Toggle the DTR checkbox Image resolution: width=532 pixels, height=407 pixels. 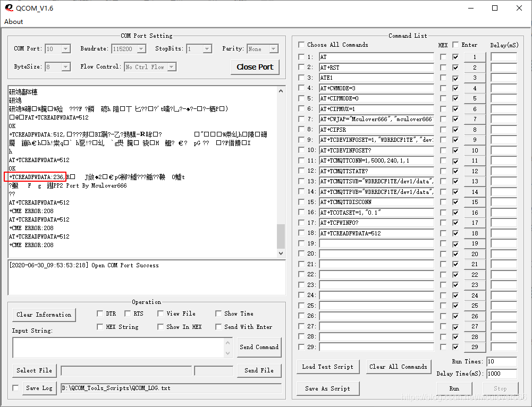pyautogui.click(x=100, y=313)
